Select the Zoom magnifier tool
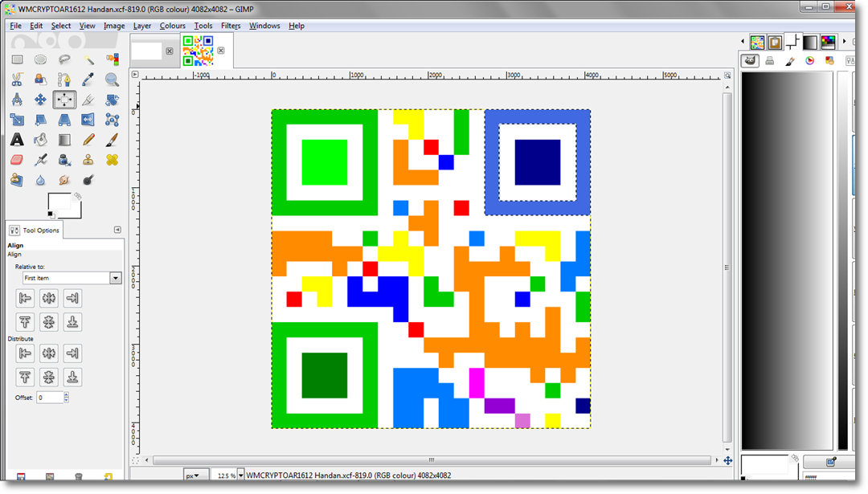This screenshot has height=494, width=868. tap(112, 80)
